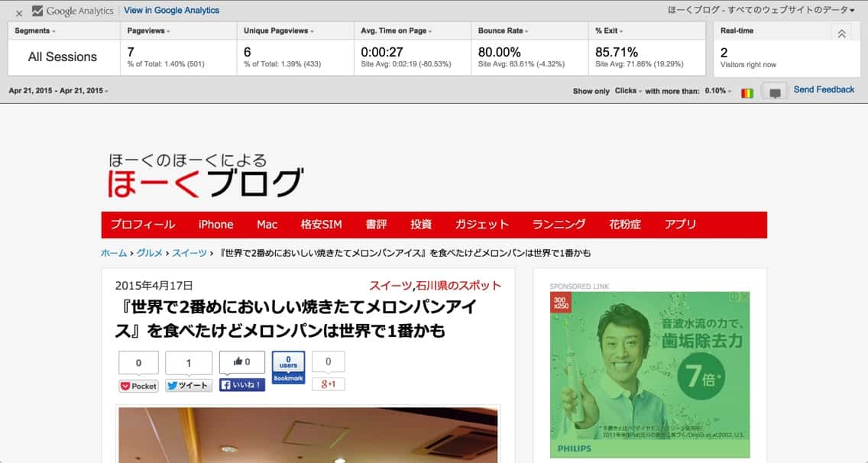Open the ほーくブログ account view dropdown
Viewport: 868px width, 463px height.
point(761,10)
